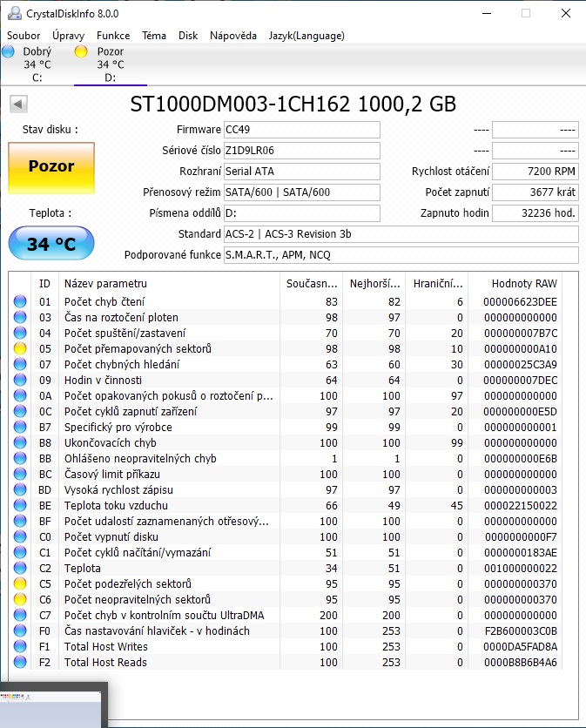Click status dot for Specifický pro výrobce
This screenshot has width=586, height=728.
20,427
